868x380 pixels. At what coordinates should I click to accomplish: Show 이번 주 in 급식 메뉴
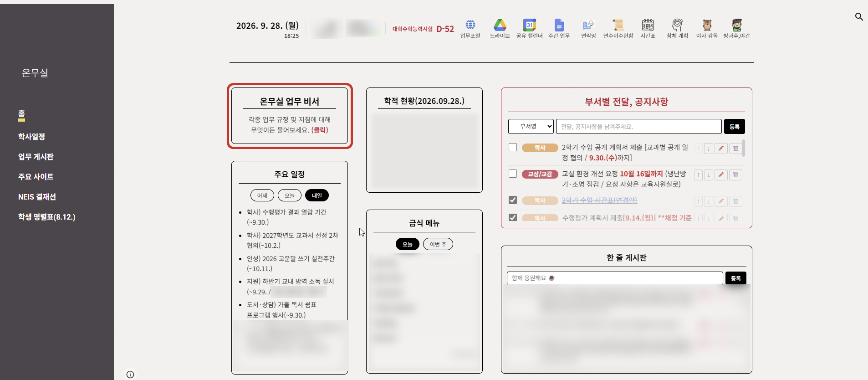[438, 244]
